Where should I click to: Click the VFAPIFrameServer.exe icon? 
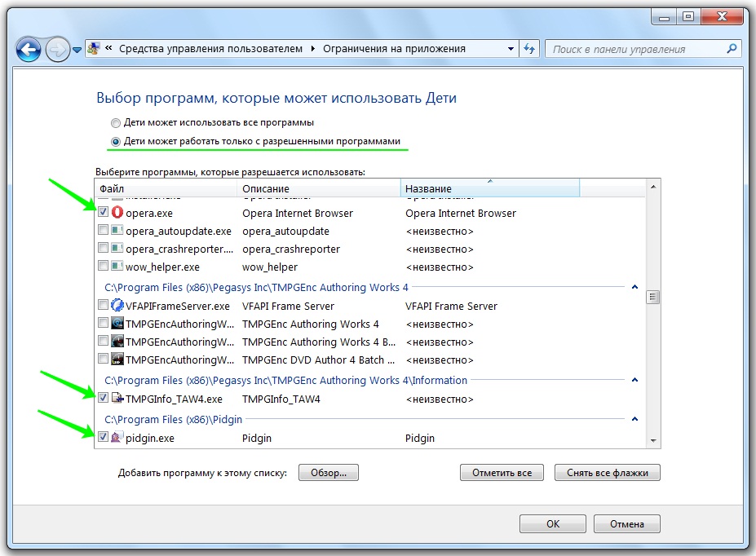pyautogui.click(x=117, y=306)
